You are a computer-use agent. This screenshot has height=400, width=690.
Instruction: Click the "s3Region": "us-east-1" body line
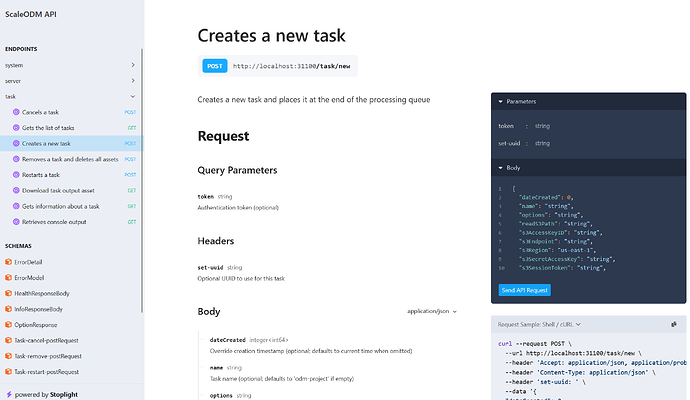[x=557, y=250]
